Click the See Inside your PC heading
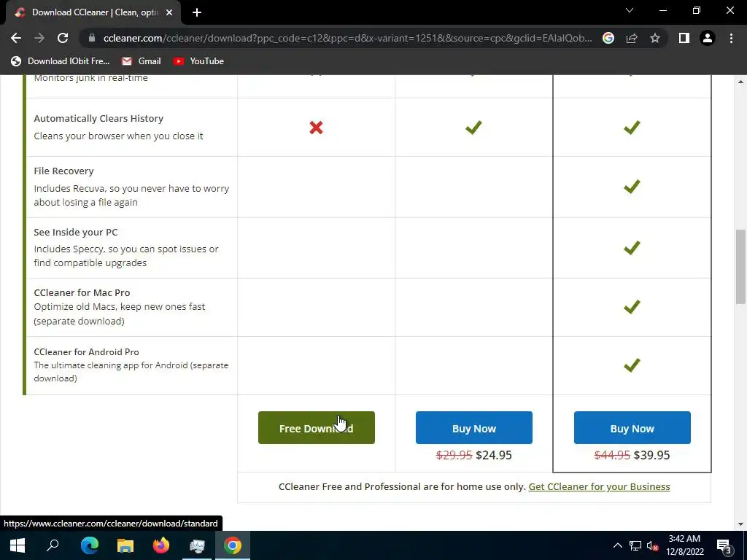Image resolution: width=747 pixels, height=560 pixels. coord(76,233)
